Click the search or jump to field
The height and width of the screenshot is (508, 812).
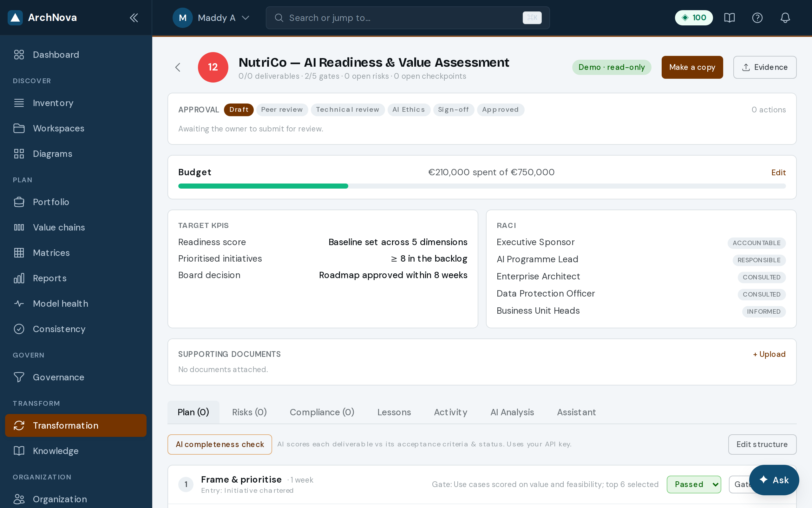(x=408, y=18)
